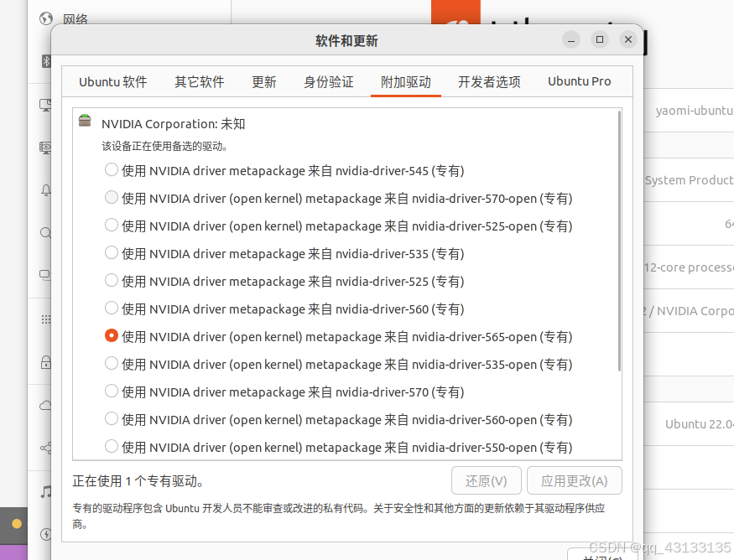Click the NVIDIA device hardware icon
The image size is (734, 560).
pyautogui.click(x=85, y=121)
